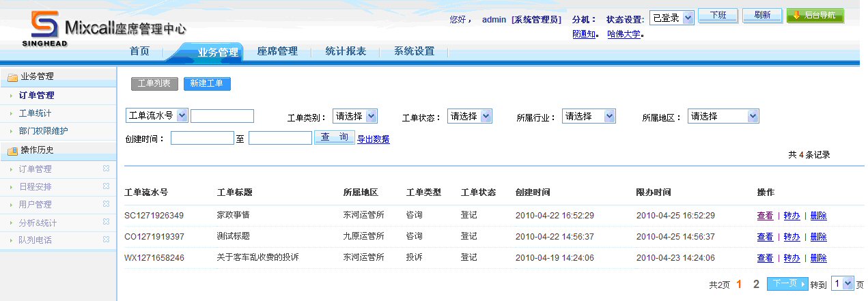Select 工单统计 in the sidebar
The width and height of the screenshot is (868, 301).
(35, 113)
